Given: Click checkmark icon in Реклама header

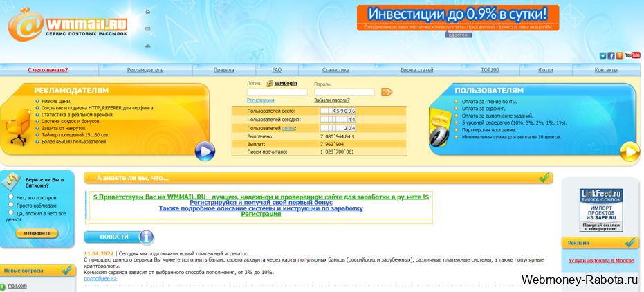Looking at the screenshot, I should tap(630, 242).
